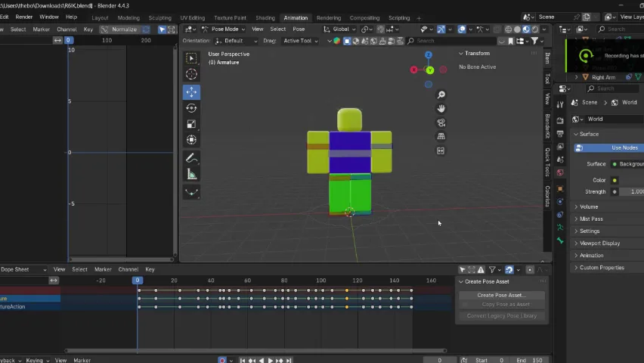Select the Select Box tool
Image resolution: width=644 pixels, height=363 pixels.
click(191, 58)
